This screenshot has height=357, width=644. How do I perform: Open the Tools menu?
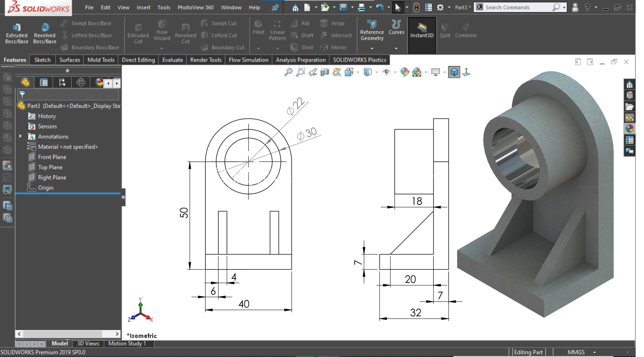tap(164, 7)
